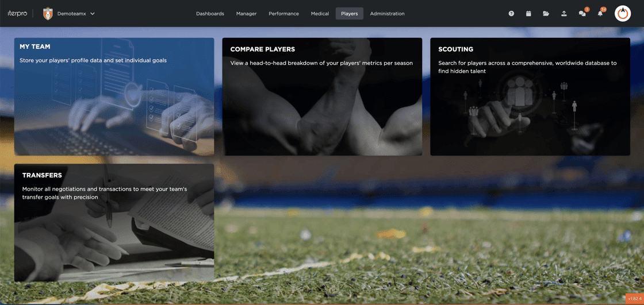Select the Players menu tab
The height and width of the screenshot is (305, 644).
click(x=350, y=14)
